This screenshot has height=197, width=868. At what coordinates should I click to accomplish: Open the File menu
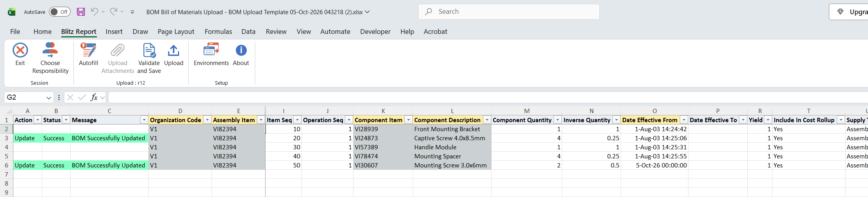pyautogui.click(x=15, y=32)
